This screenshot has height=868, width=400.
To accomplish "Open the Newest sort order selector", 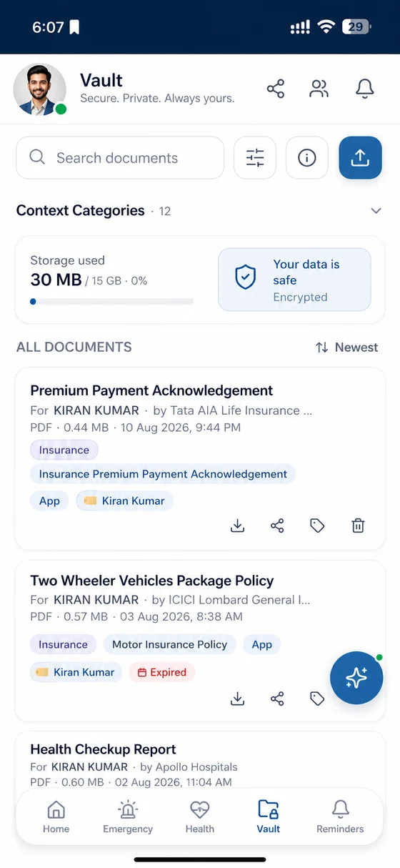I will click(346, 347).
